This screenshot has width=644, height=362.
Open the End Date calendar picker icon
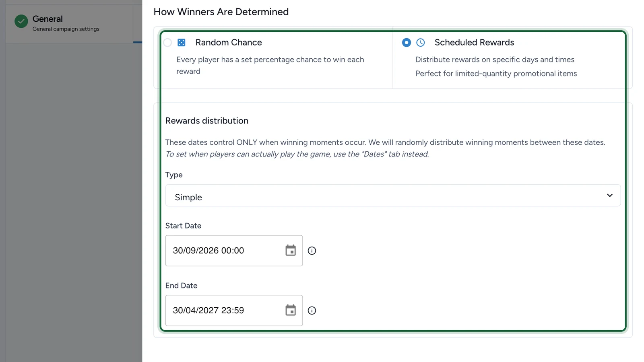(291, 311)
